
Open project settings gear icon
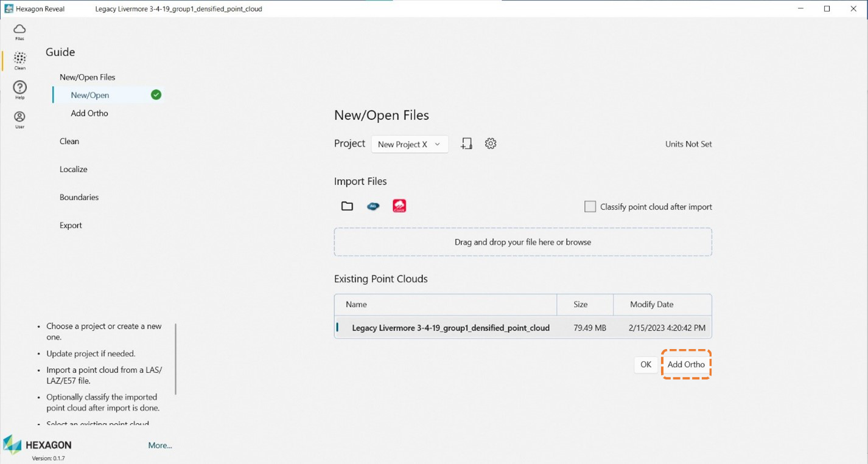pos(491,144)
